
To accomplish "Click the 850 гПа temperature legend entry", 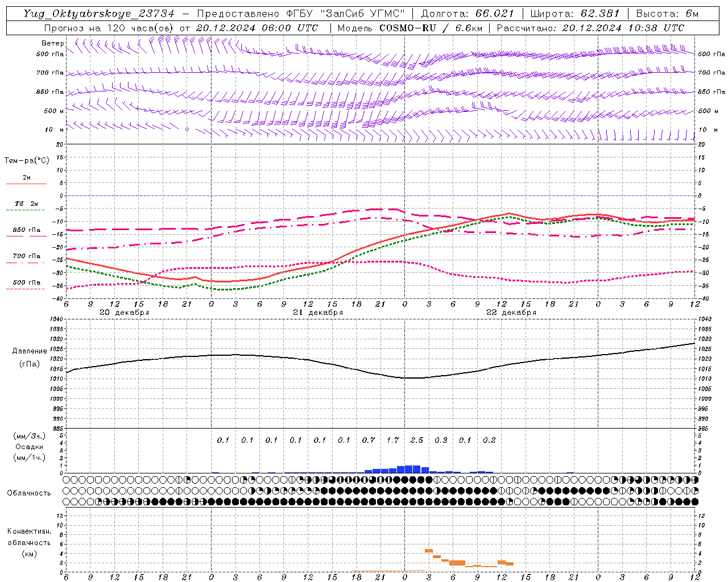I will 27,230.
